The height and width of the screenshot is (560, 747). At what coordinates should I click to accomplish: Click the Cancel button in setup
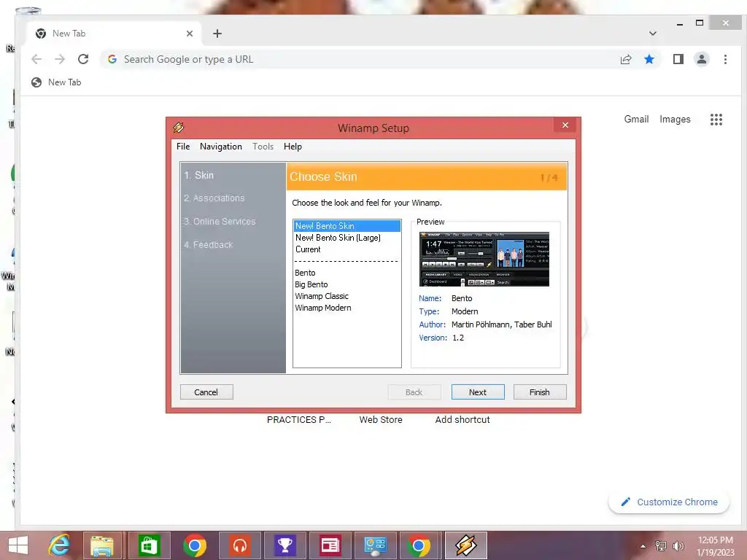tap(206, 392)
